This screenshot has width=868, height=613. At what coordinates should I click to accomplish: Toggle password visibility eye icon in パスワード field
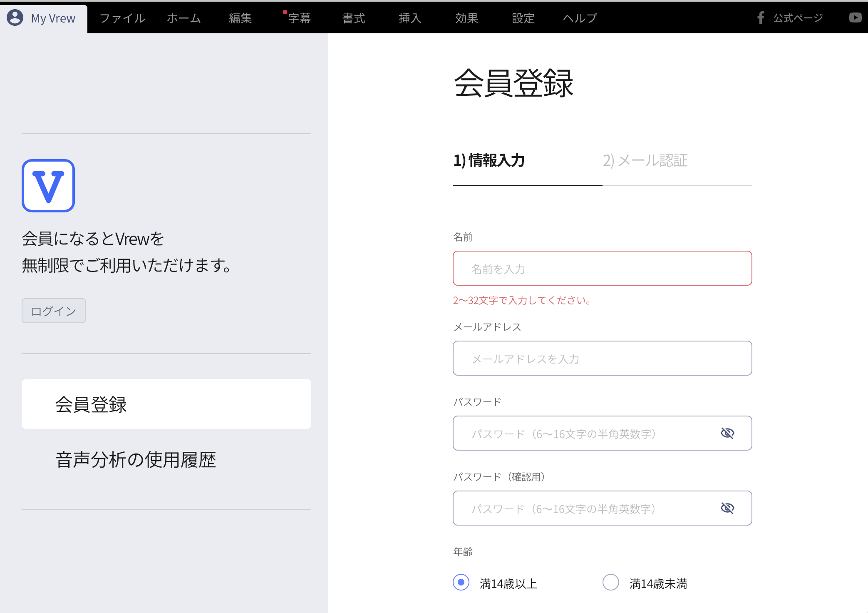[727, 433]
